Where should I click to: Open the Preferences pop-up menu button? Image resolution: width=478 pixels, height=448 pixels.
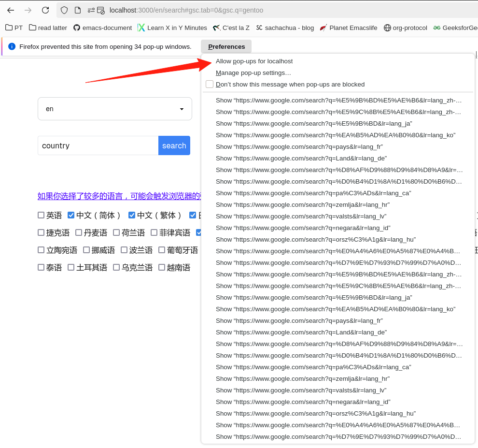(226, 46)
